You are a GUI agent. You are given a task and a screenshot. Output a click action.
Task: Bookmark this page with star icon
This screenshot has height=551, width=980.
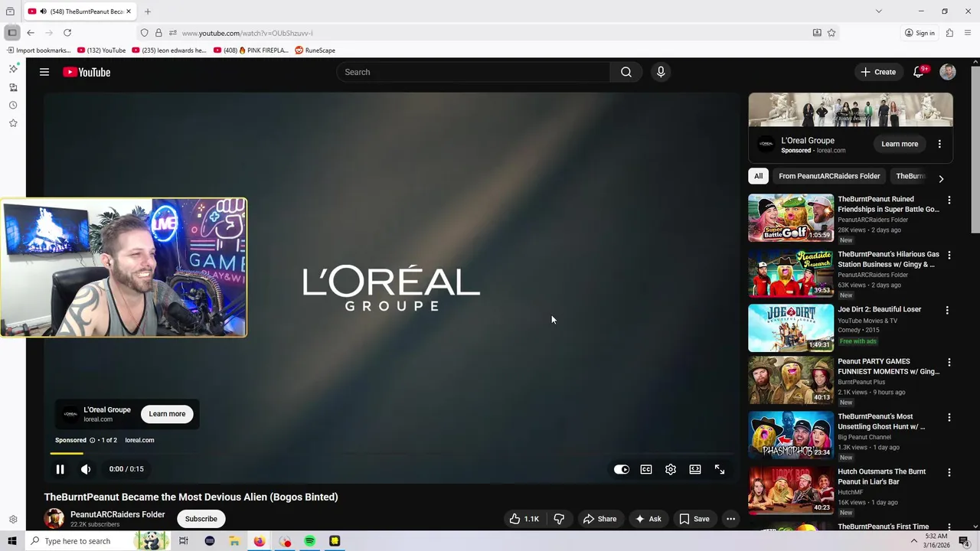831,33
